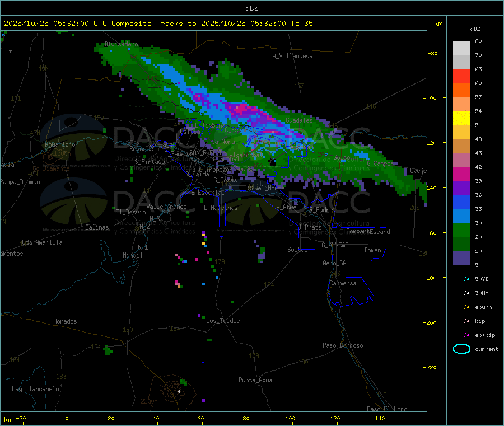Click the S_Pintada place label
Image resolution: width=504 pixels, height=426 pixels.
point(150,162)
